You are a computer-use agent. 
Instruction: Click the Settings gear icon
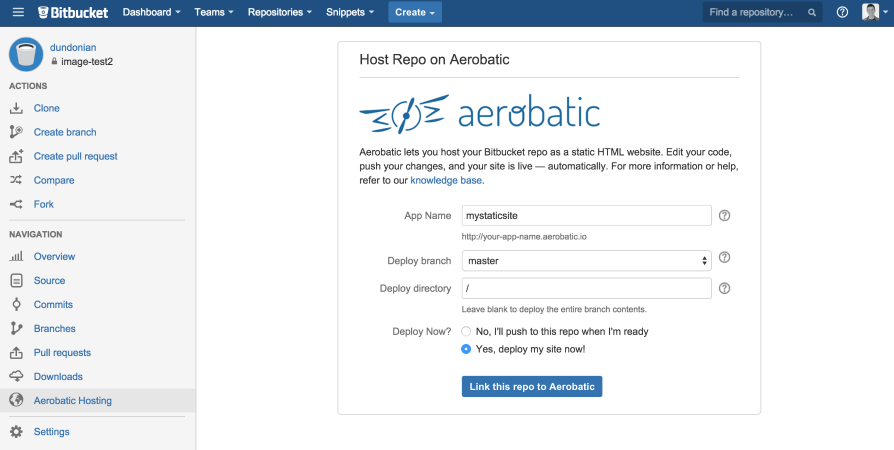[16, 432]
